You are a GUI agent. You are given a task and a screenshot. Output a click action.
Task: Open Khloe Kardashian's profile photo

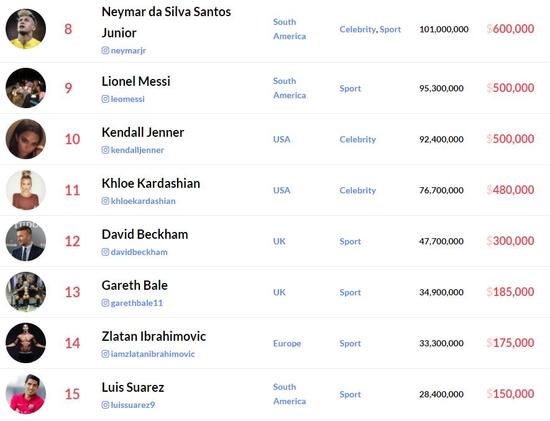pos(26,190)
